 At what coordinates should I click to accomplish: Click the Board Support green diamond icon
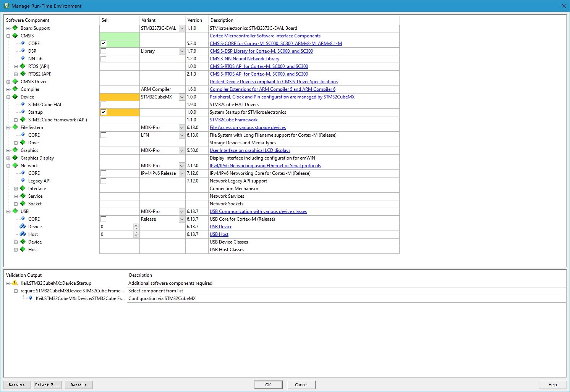point(15,28)
